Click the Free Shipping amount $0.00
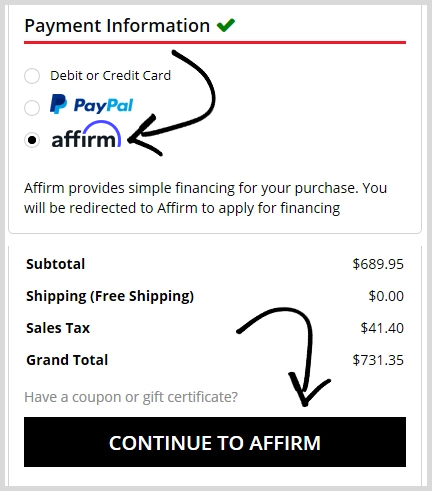 386,296
